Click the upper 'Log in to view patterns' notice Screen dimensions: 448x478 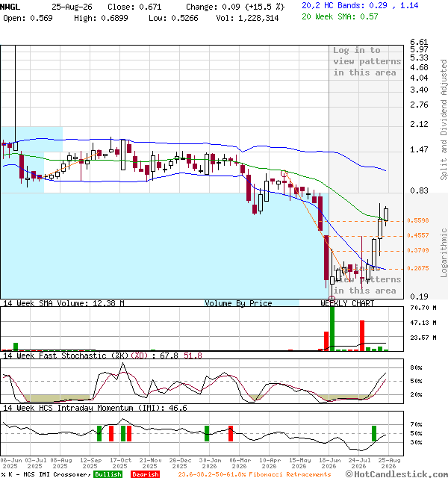367,61
